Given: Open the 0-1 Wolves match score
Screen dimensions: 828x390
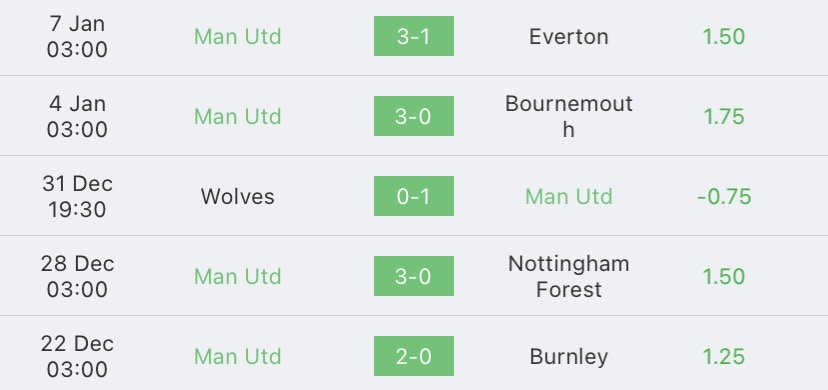Looking at the screenshot, I should click(413, 196).
